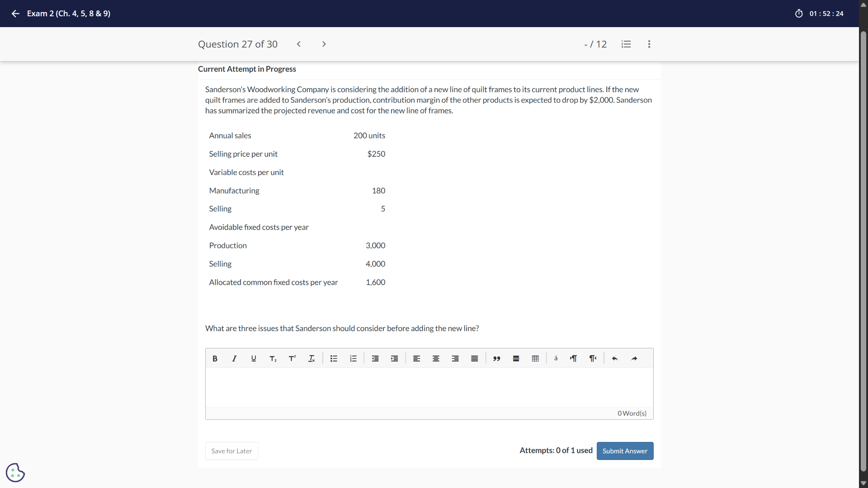Go back using the exam back arrow

click(x=15, y=14)
